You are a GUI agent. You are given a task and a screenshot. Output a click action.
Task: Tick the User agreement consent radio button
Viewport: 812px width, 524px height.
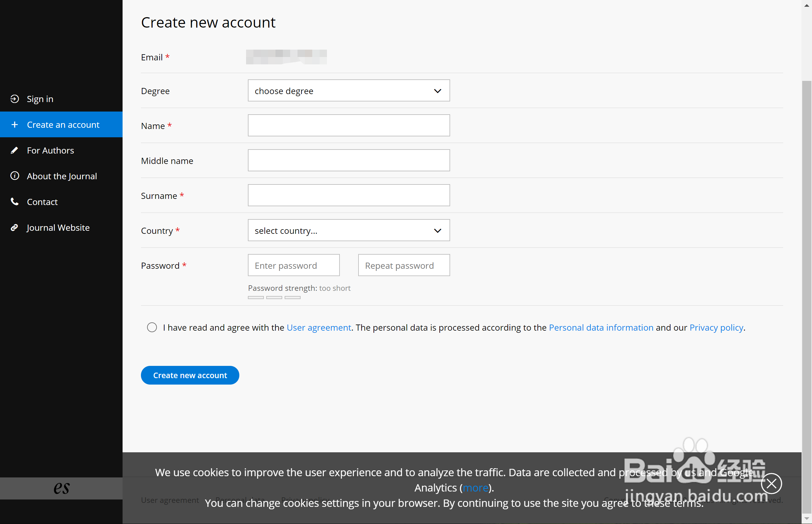point(152,327)
